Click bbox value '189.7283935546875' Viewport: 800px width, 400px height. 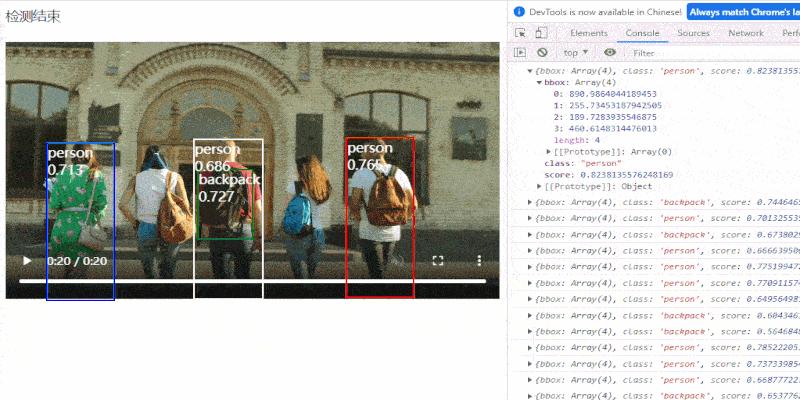click(x=611, y=117)
